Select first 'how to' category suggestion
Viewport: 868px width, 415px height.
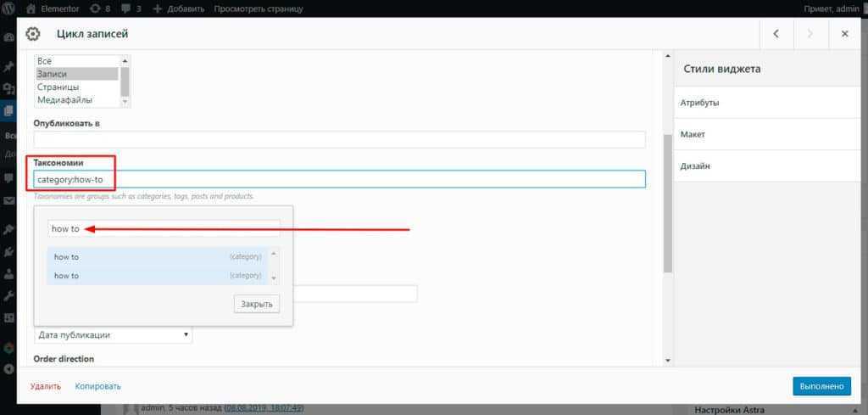click(x=157, y=256)
